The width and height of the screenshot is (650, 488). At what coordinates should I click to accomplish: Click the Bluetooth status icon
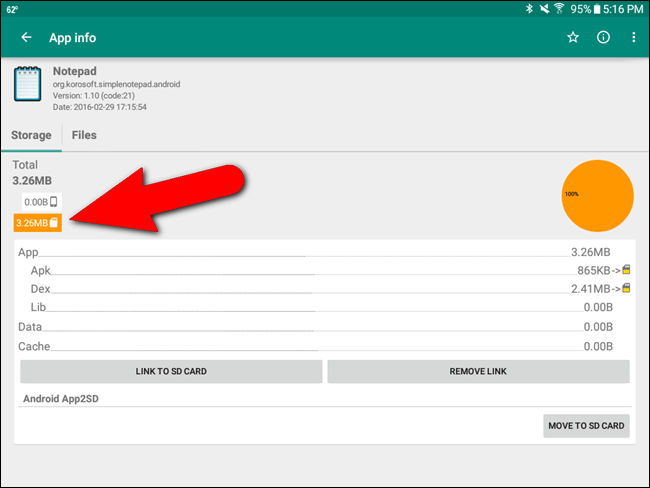click(x=529, y=9)
